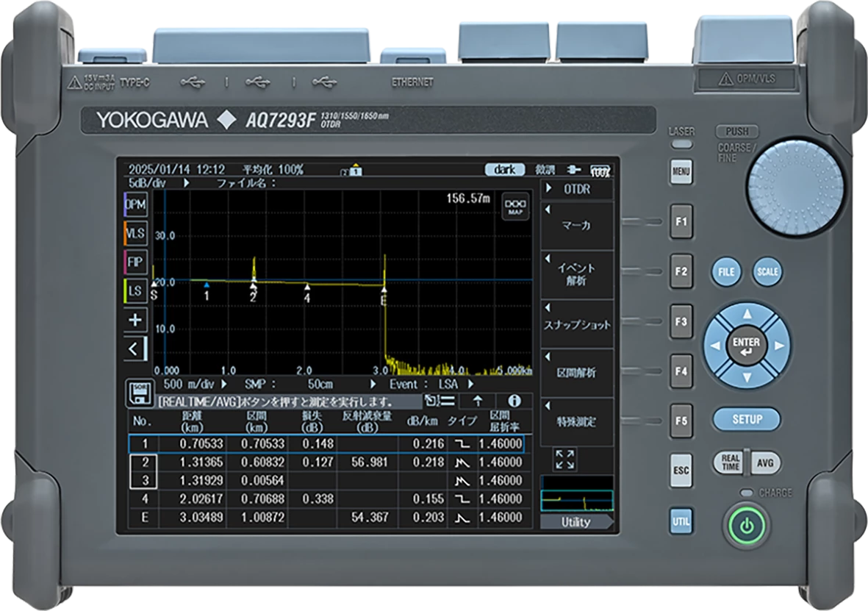Open the VLS visible light source icon
The height and width of the screenshot is (611, 868).
point(135,233)
